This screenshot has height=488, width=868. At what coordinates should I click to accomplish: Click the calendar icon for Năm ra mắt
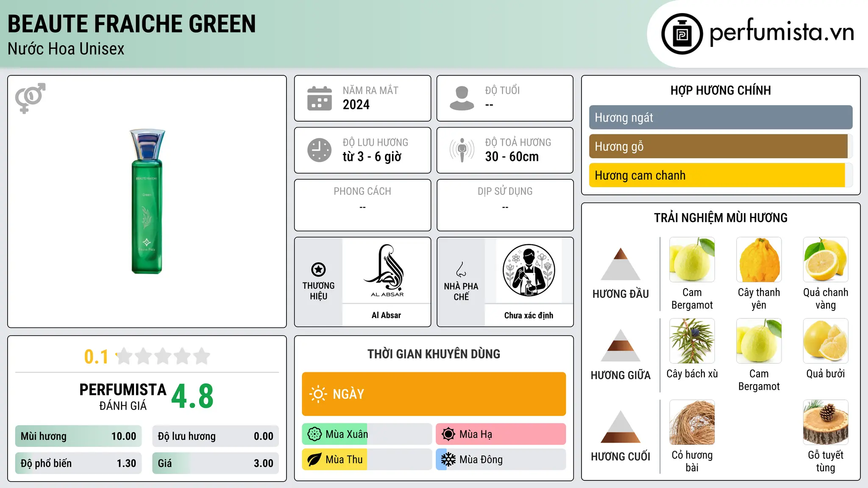[x=320, y=98]
